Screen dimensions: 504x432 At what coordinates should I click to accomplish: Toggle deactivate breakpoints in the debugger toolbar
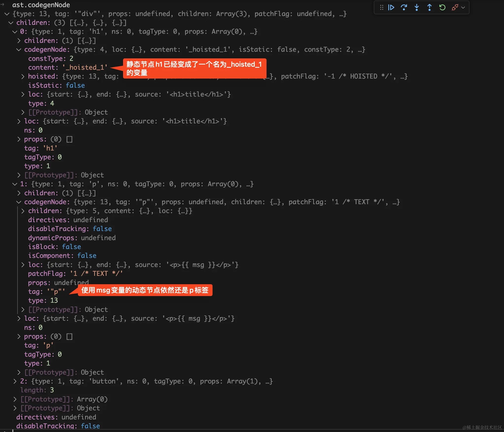[x=454, y=8]
